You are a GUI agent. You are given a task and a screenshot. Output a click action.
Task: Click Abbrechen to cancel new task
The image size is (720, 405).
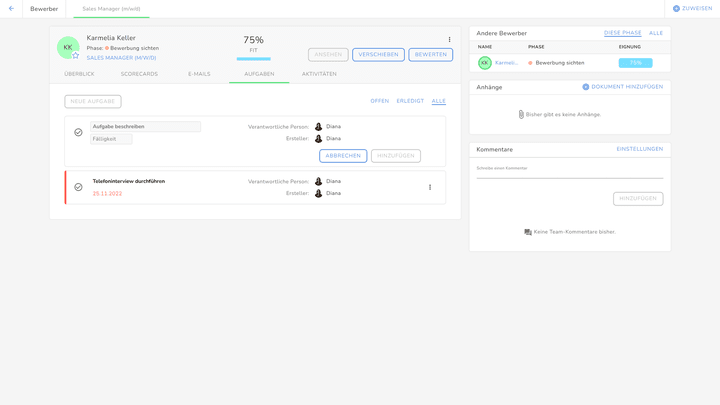343,156
